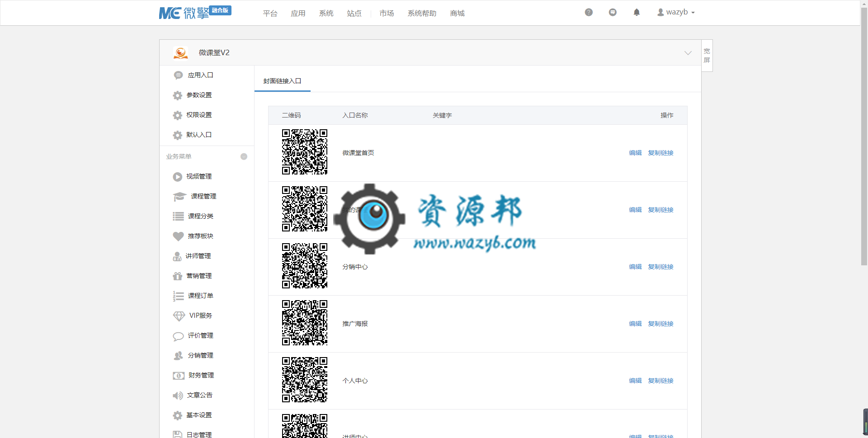Click the 分销中心 entry name
This screenshot has height=438, width=868.
tap(355, 267)
